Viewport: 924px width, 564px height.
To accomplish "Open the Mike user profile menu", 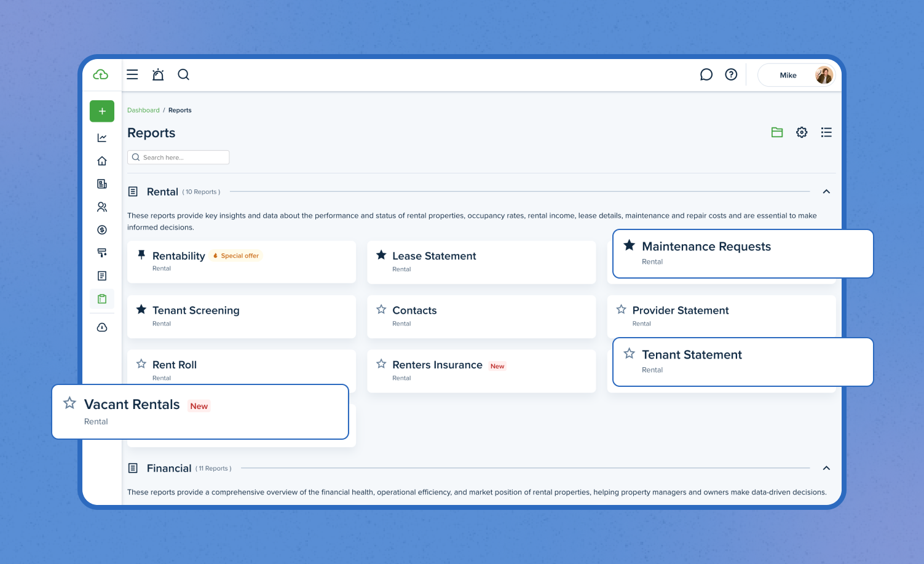I will 796,75.
